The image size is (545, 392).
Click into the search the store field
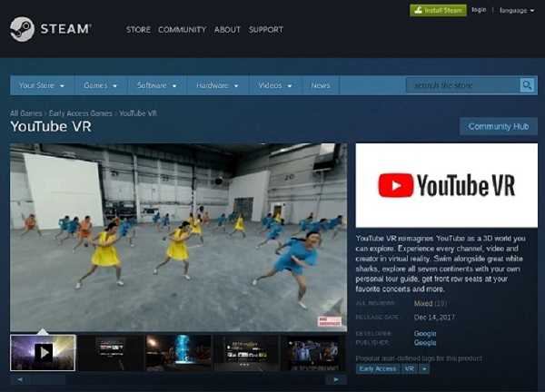click(462, 85)
